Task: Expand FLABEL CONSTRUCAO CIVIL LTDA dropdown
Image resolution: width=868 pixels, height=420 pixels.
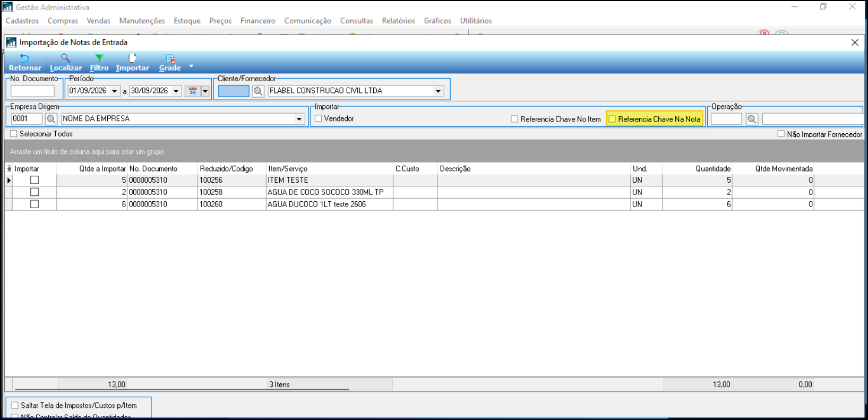Action: 438,91
